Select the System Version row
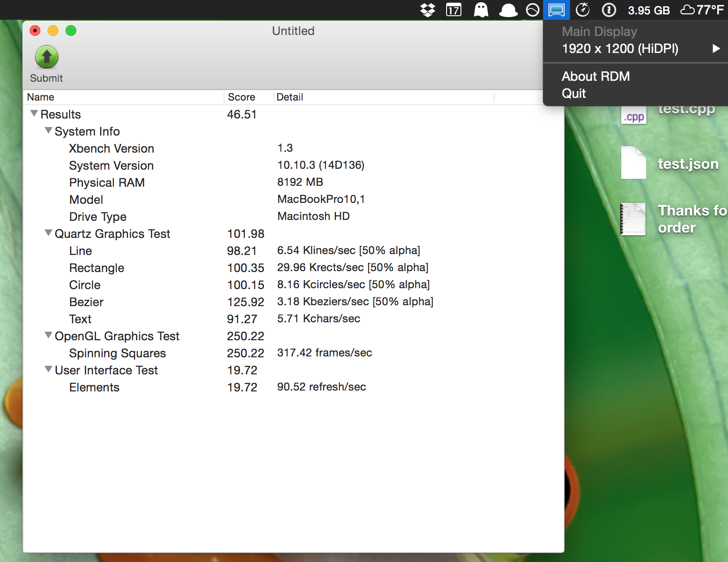Viewport: 728px width, 562px height. click(x=294, y=165)
